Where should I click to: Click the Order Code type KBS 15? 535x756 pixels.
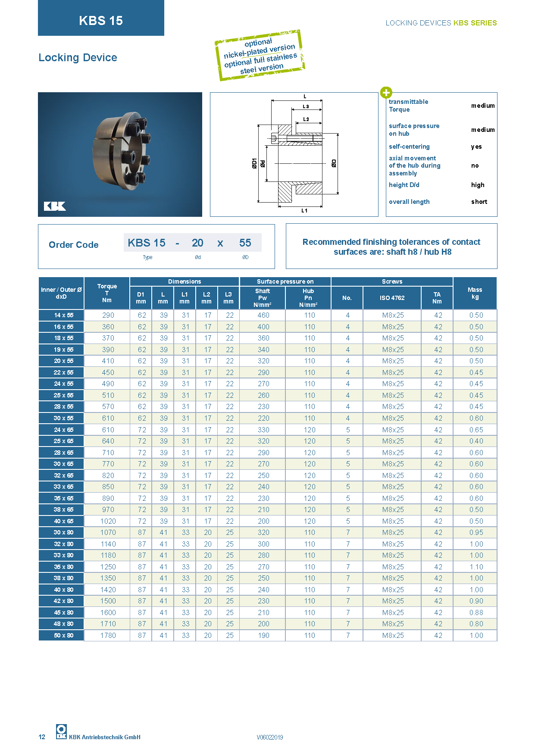tap(147, 243)
